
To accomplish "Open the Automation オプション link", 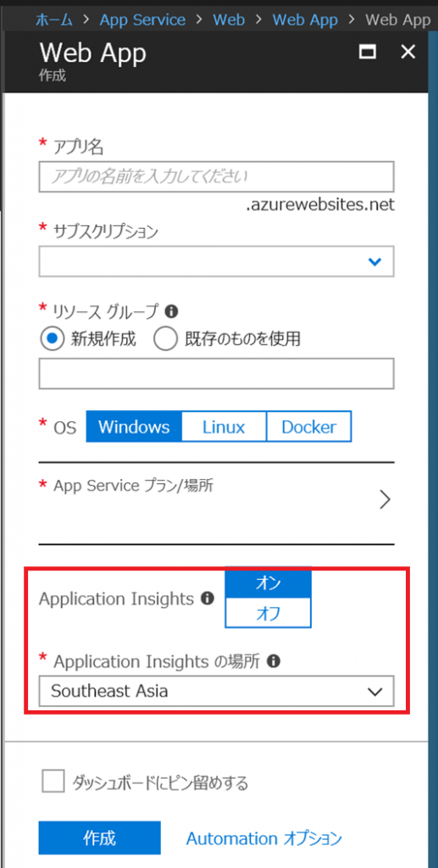I will 263,838.
